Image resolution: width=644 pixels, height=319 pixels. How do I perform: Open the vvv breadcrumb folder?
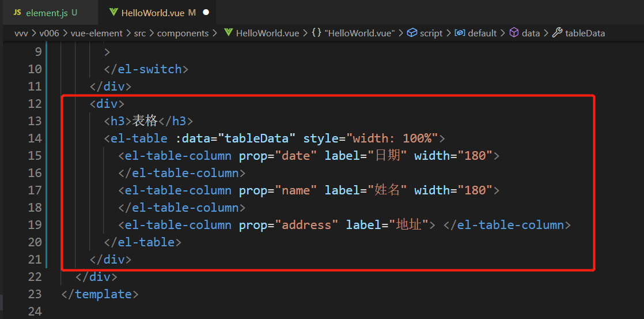tap(21, 33)
